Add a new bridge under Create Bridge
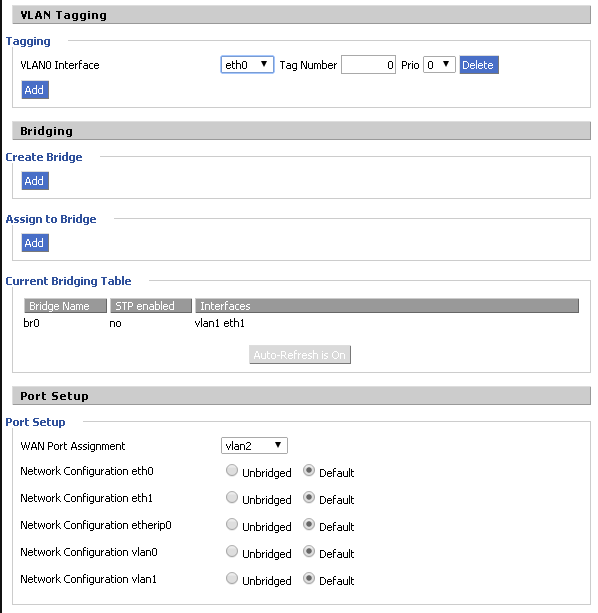 (35, 181)
